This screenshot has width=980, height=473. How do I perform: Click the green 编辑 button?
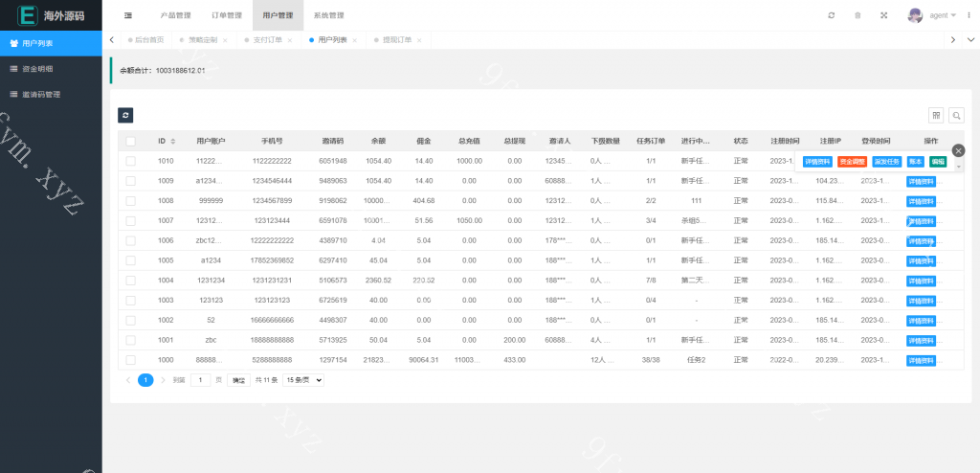[938, 162]
